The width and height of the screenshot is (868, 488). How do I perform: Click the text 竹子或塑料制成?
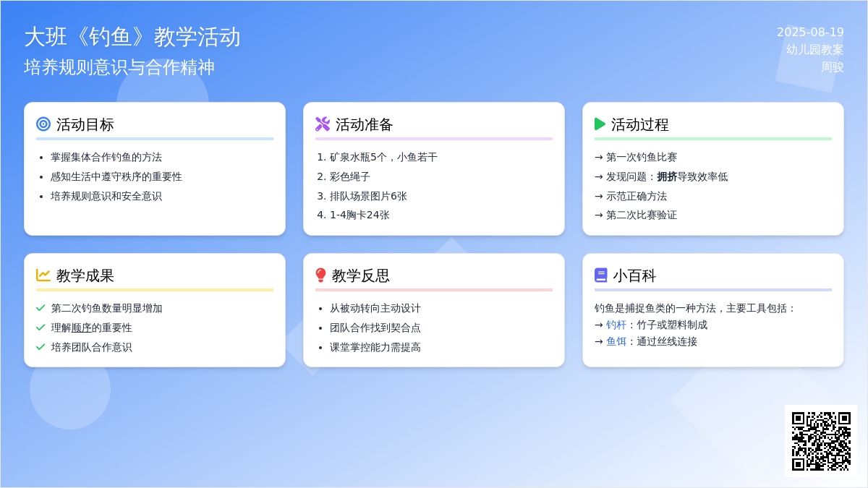pos(672,325)
